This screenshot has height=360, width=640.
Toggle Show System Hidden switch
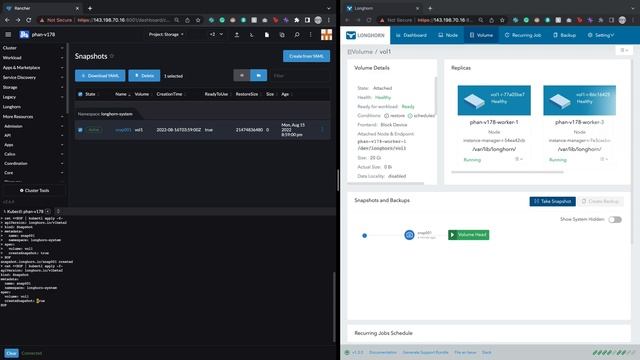click(x=615, y=220)
